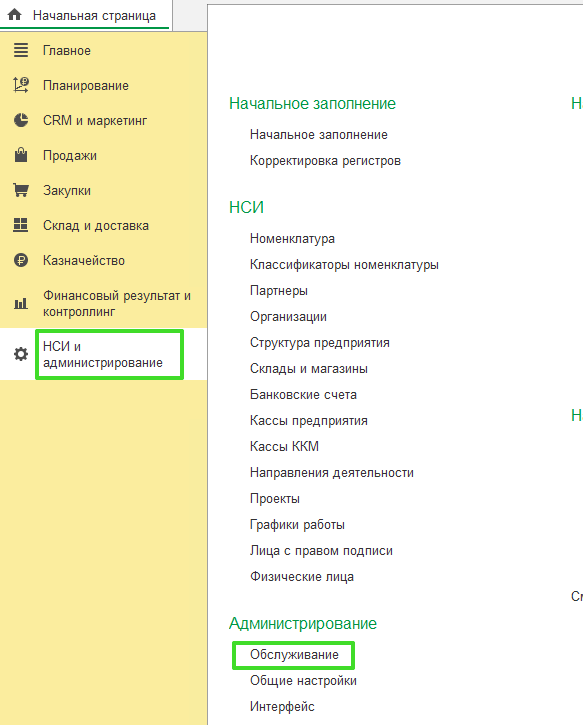Click the Склад и доставка grid icon
583x725 pixels.
[21, 225]
